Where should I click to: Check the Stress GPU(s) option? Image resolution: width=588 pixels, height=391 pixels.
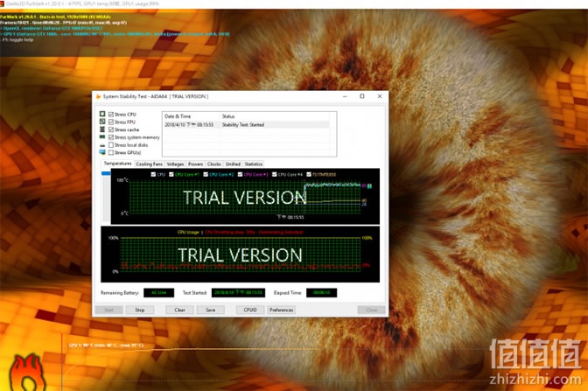coord(111,152)
